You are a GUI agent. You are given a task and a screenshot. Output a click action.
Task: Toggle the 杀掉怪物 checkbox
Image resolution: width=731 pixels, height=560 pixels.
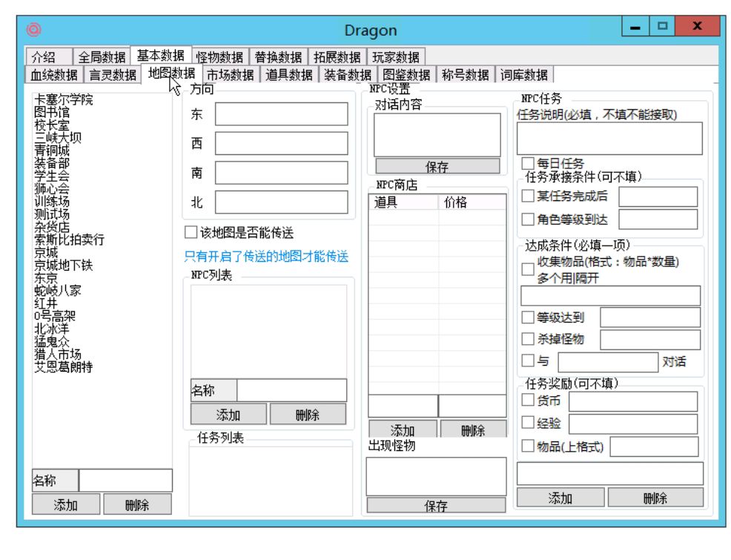pyautogui.click(x=527, y=338)
